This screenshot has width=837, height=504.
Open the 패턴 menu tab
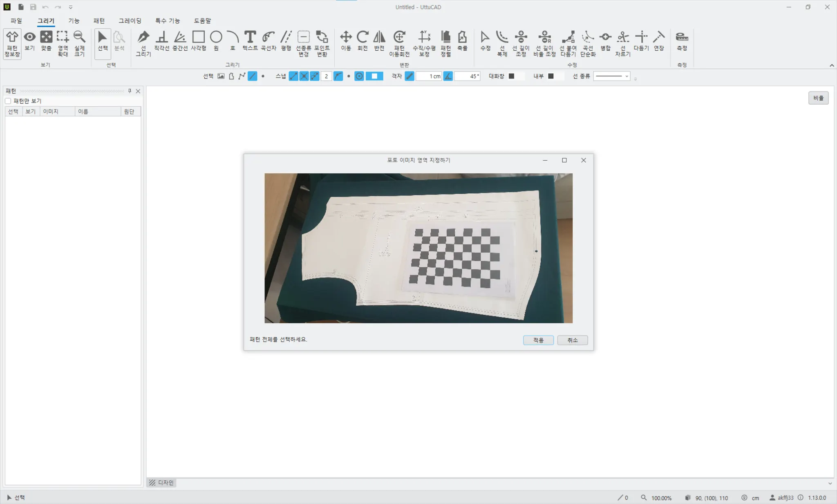[x=99, y=21]
